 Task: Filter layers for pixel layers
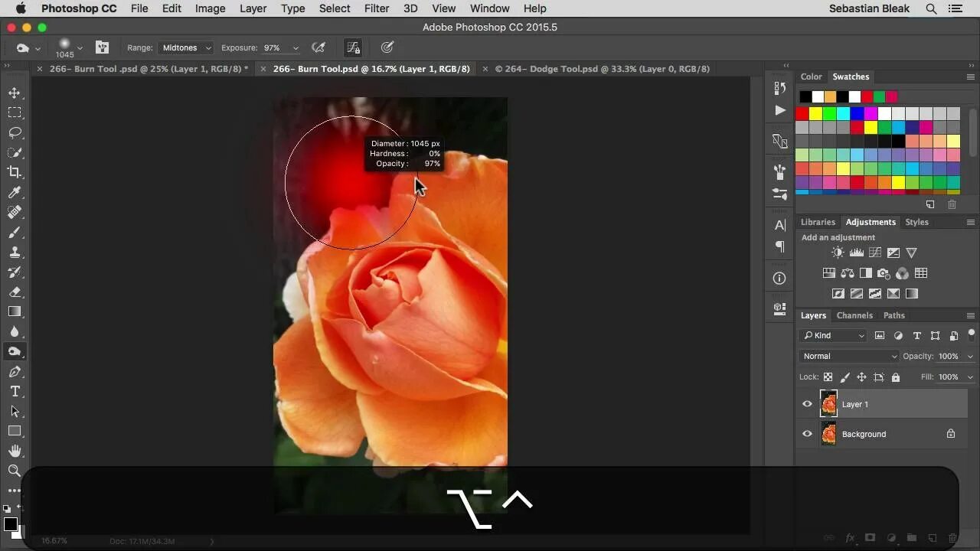point(880,336)
